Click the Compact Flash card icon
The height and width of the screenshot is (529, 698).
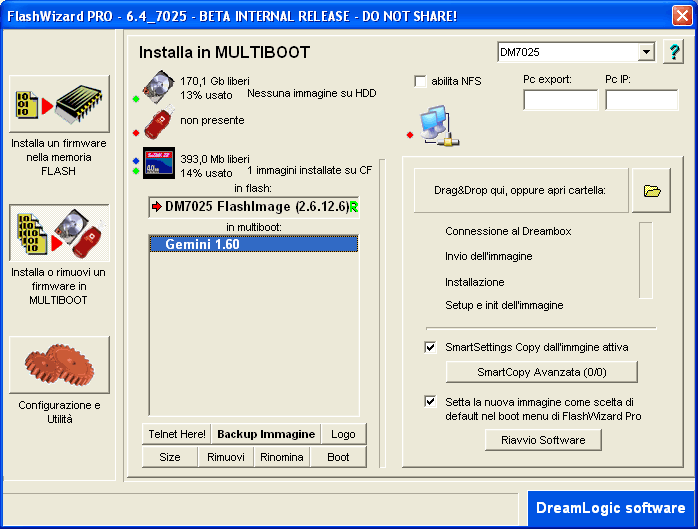160,163
